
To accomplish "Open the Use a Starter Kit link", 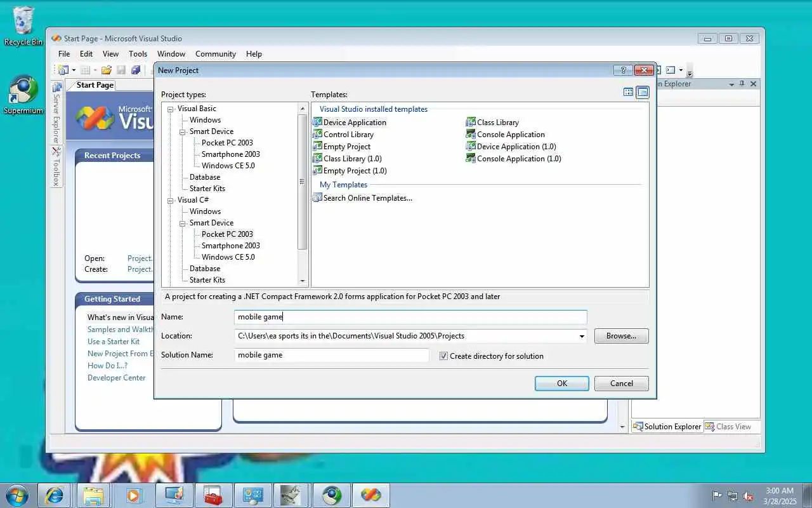I will pyautogui.click(x=114, y=342).
